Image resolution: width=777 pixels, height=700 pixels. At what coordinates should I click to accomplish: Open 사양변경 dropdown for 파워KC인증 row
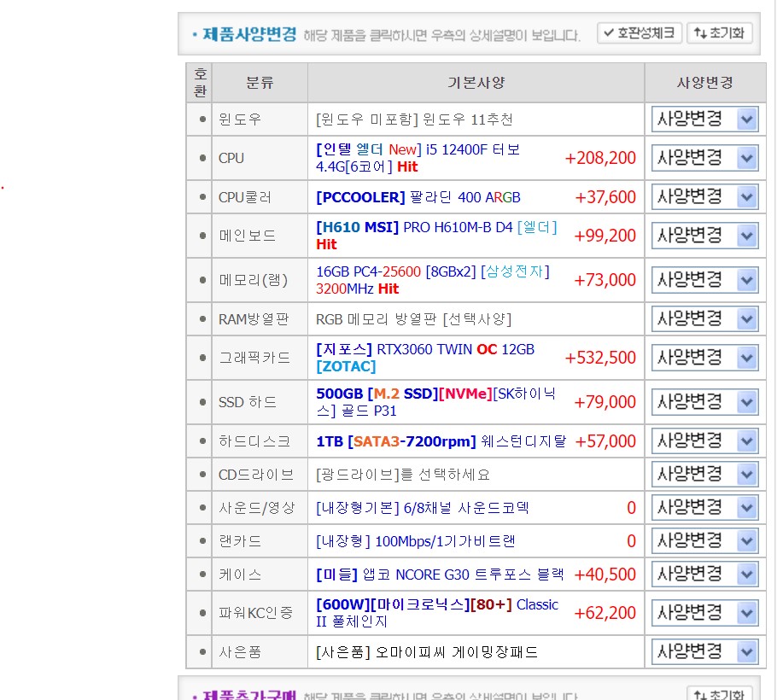point(704,613)
